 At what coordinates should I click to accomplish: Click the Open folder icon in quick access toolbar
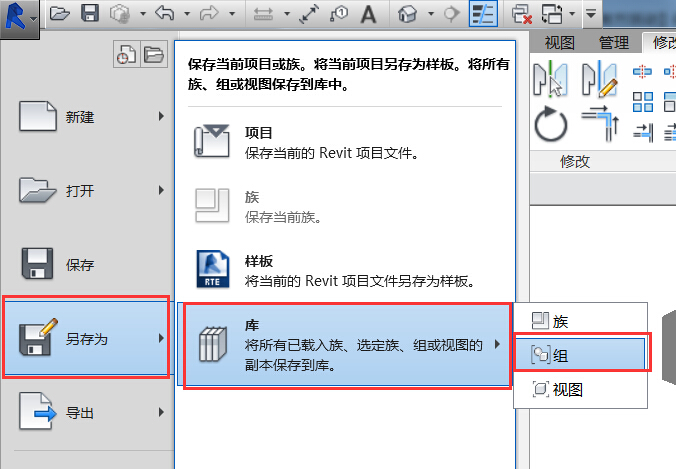click(60, 14)
